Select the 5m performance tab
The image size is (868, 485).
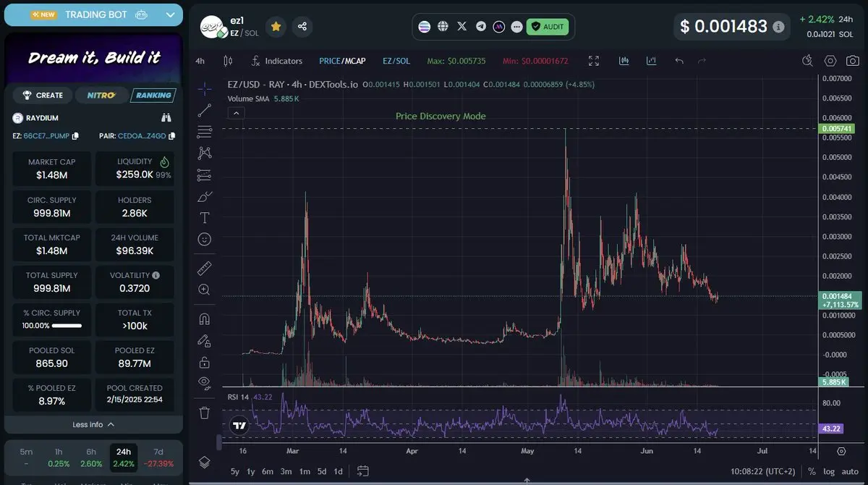(x=26, y=457)
